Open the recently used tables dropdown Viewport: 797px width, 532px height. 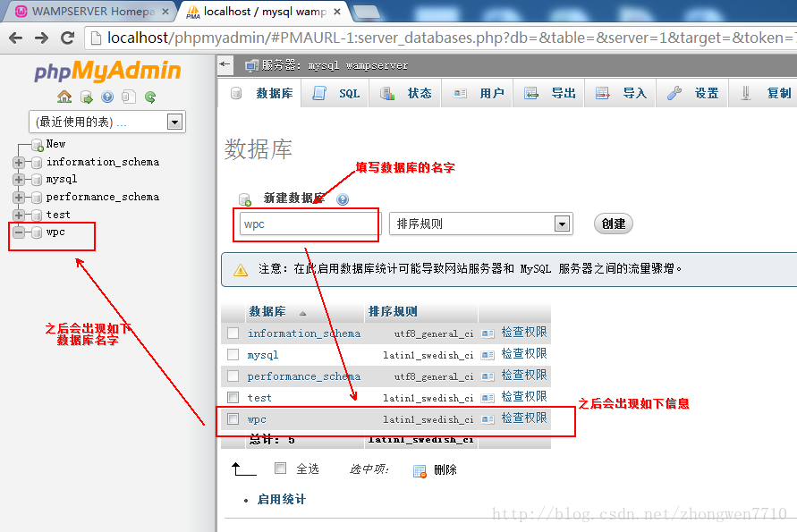[x=107, y=122]
